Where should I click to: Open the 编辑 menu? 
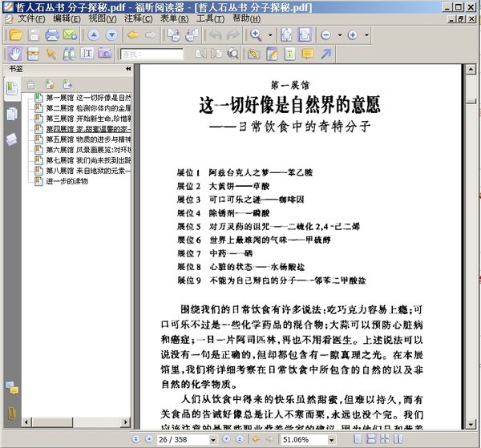click(x=67, y=18)
